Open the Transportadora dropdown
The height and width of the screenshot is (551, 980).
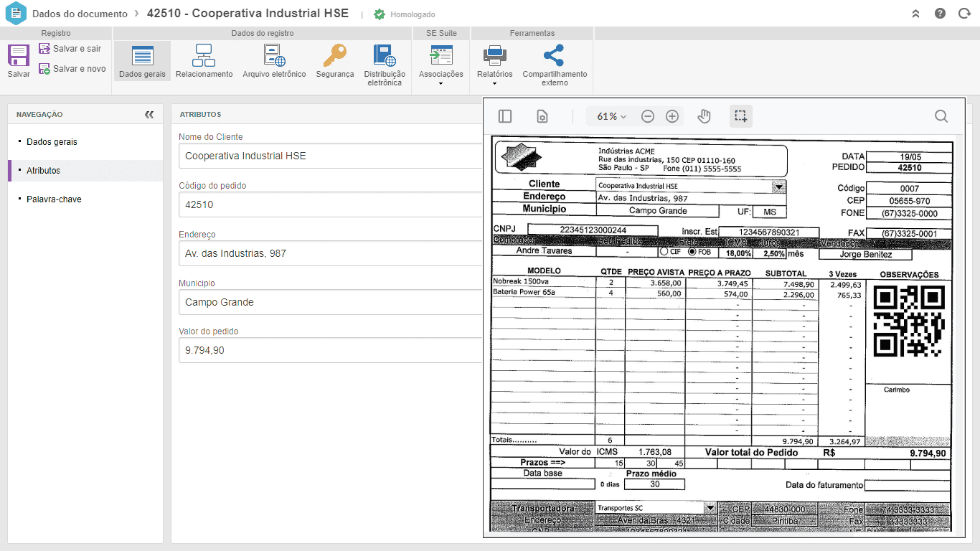[710, 508]
